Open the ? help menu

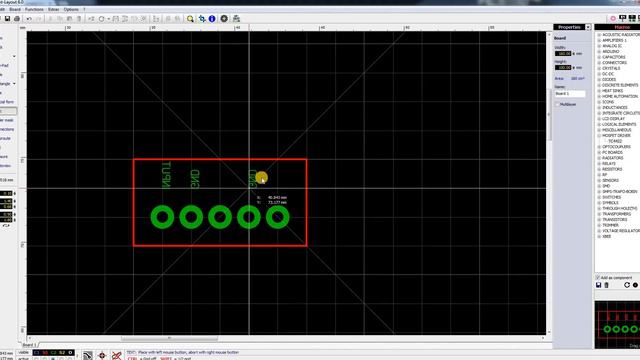tap(84, 9)
